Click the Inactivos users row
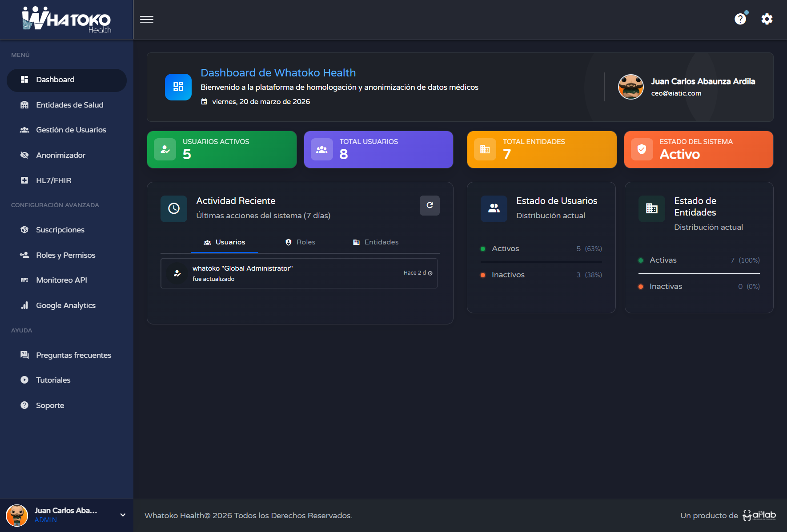Viewport: 787px width, 532px height. (x=541, y=275)
